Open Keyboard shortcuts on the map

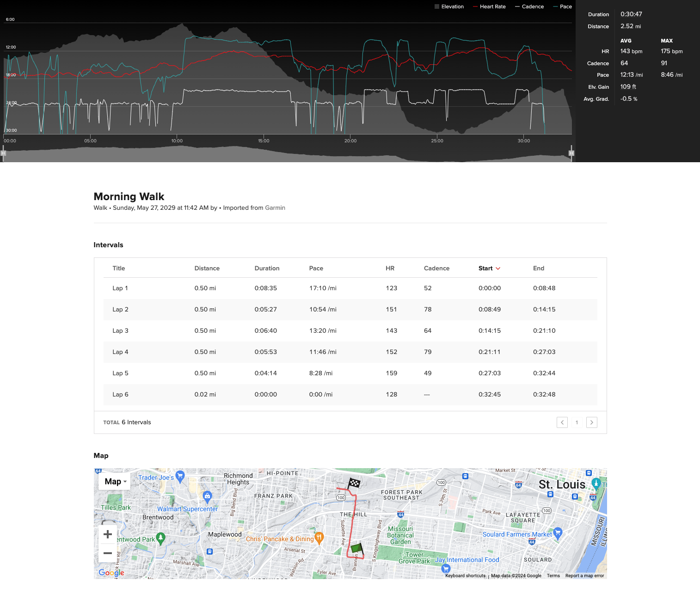click(x=465, y=576)
